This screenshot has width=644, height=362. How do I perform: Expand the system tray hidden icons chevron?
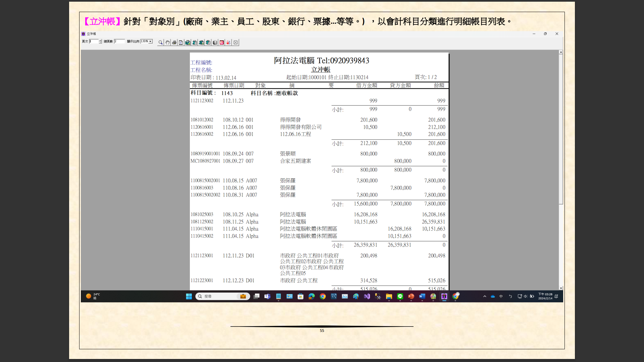tap(485, 296)
